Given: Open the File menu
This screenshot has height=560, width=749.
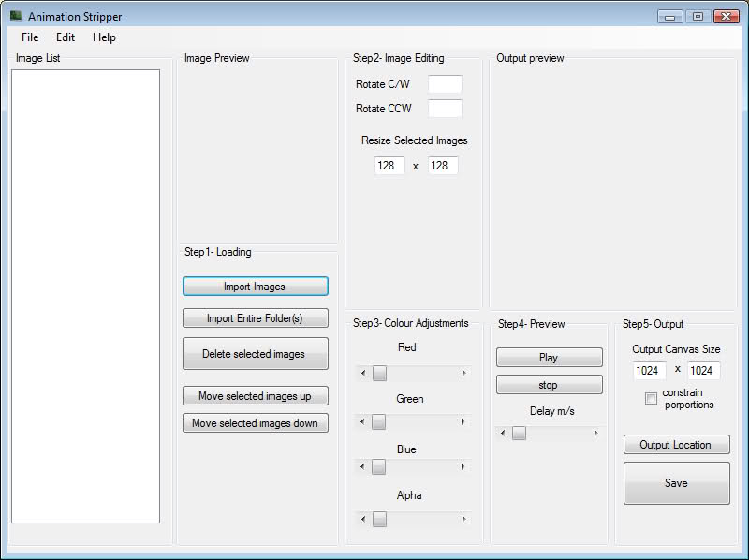Looking at the screenshot, I should [30, 37].
